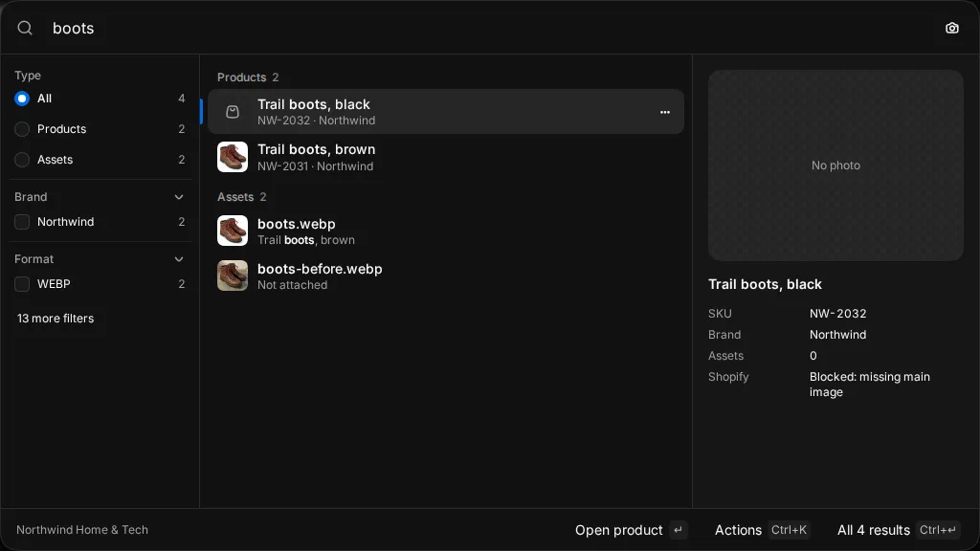Select the Assets type radio button

tap(22, 160)
